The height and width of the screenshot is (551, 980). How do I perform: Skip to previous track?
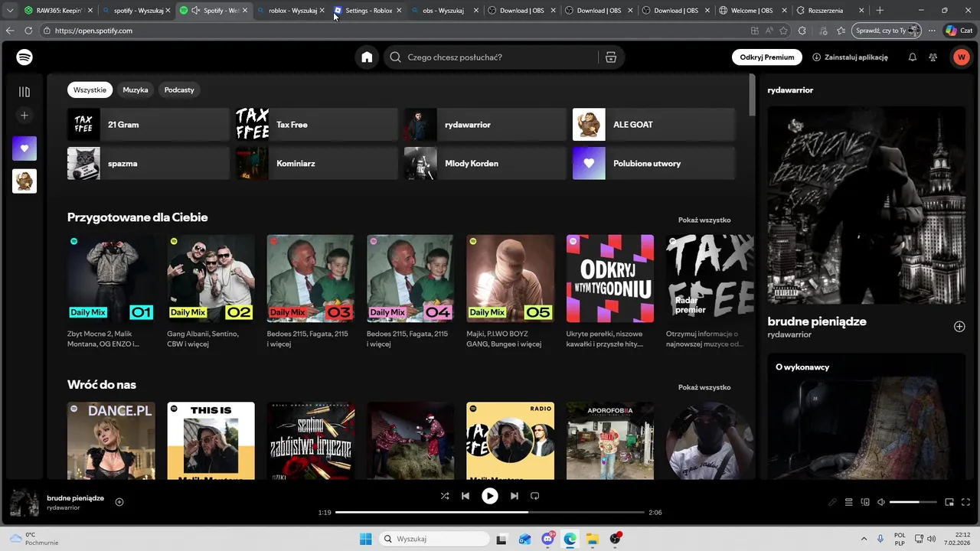click(x=465, y=496)
